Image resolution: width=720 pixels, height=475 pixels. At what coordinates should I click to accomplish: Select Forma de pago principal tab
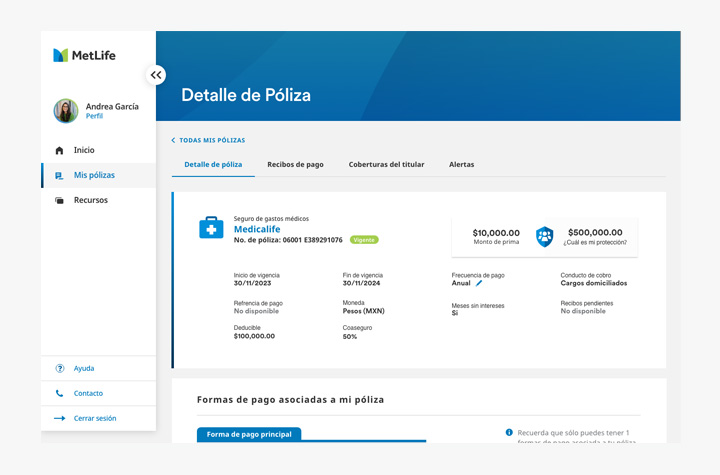point(249,434)
